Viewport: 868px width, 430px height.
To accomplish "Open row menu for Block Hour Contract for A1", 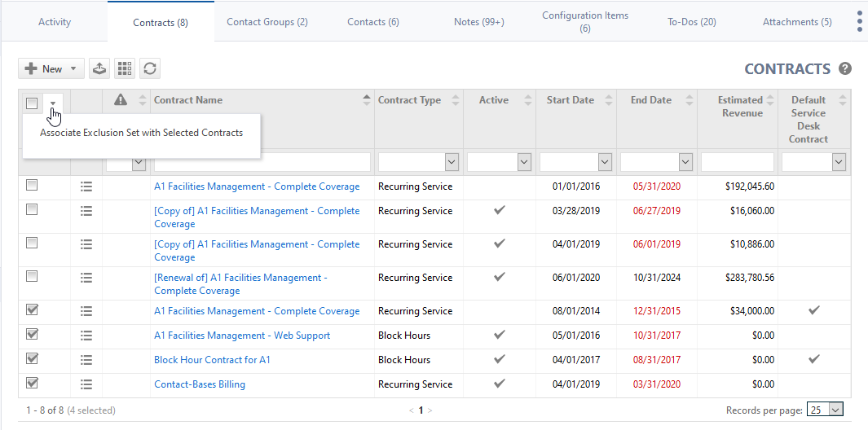I will coord(86,360).
